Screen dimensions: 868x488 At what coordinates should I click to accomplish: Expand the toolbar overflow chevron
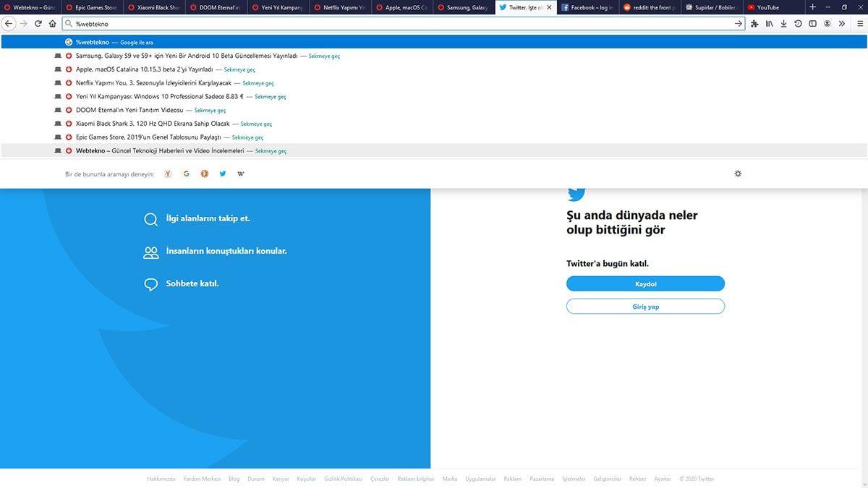[x=841, y=23]
